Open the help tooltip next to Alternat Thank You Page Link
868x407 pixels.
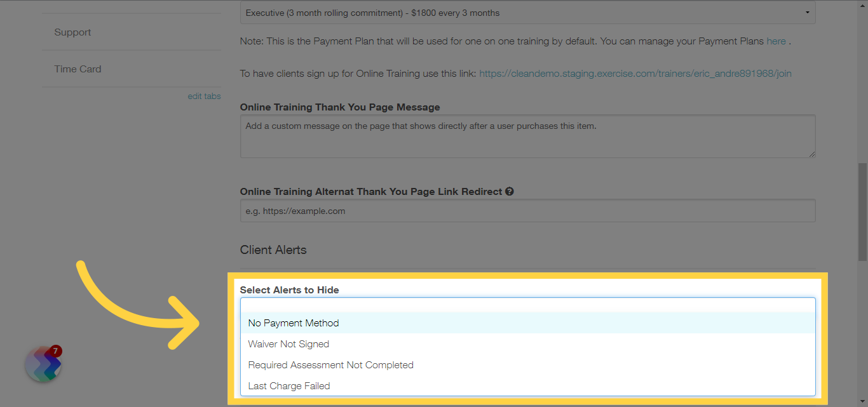pos(509,191)
